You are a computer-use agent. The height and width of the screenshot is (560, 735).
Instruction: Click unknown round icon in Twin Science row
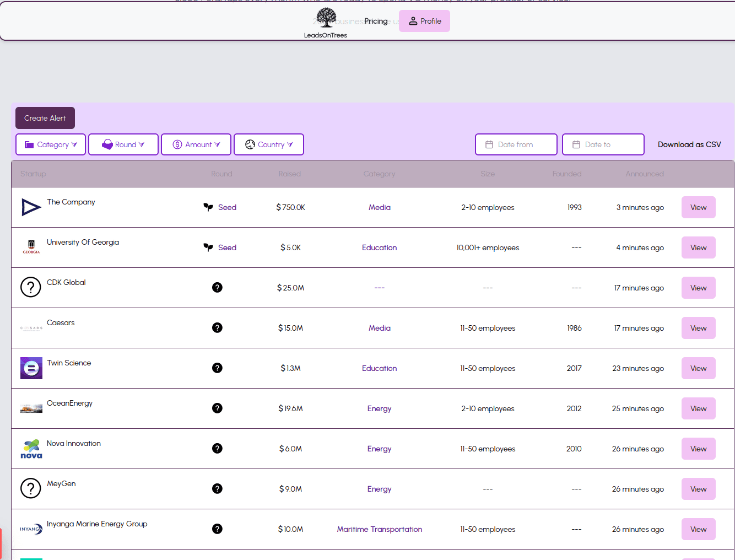(x=217, y=368)
